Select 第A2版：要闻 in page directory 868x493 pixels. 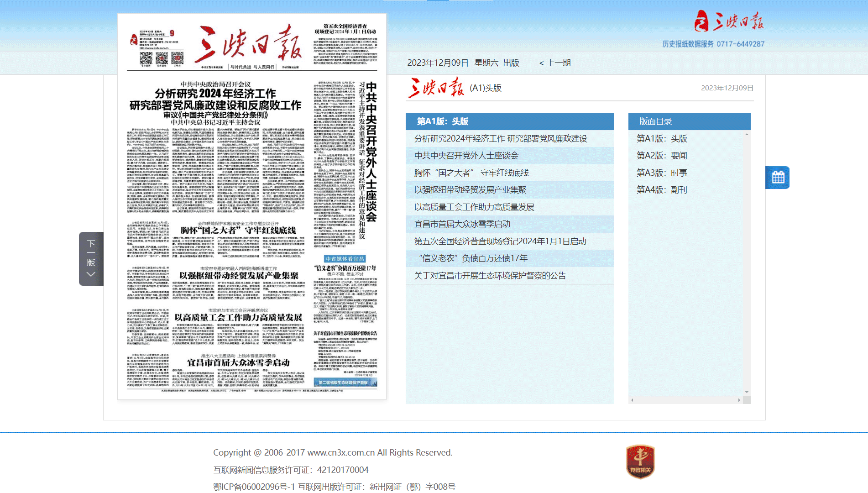(662, 156)
